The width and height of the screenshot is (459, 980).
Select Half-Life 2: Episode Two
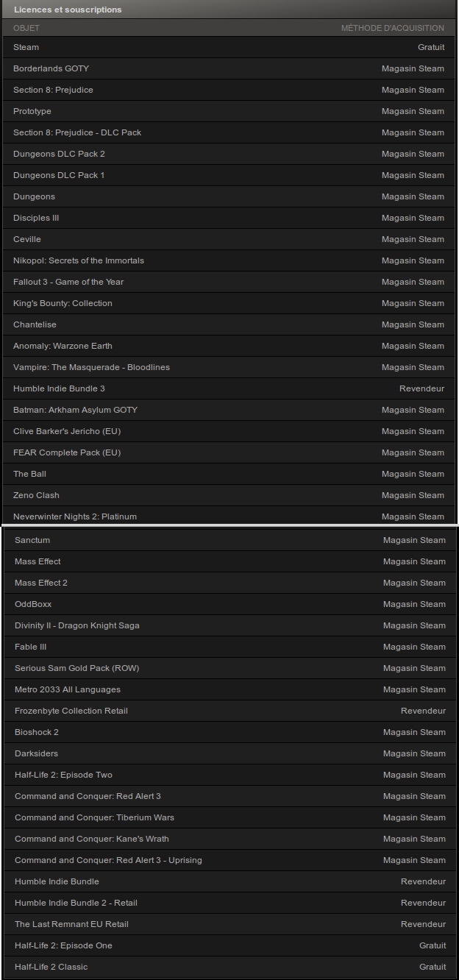tap(230, 775)
